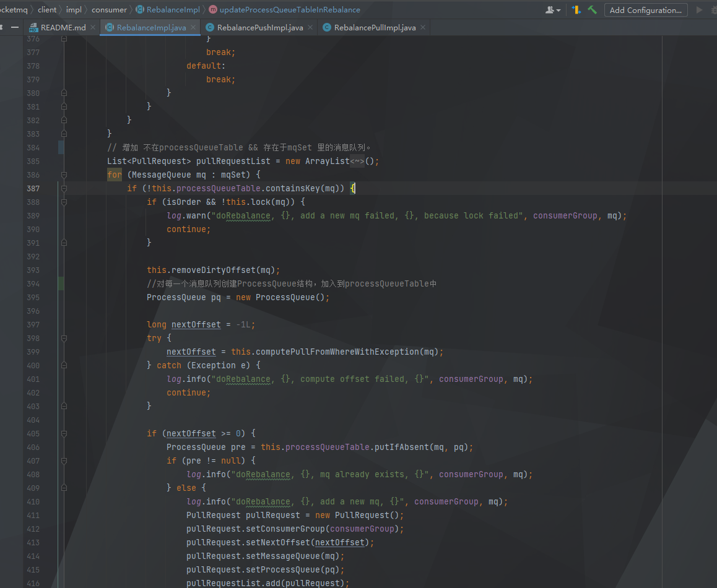Click 'setProcessQueue' on line 415
The image size is (717, 588).
283,569
